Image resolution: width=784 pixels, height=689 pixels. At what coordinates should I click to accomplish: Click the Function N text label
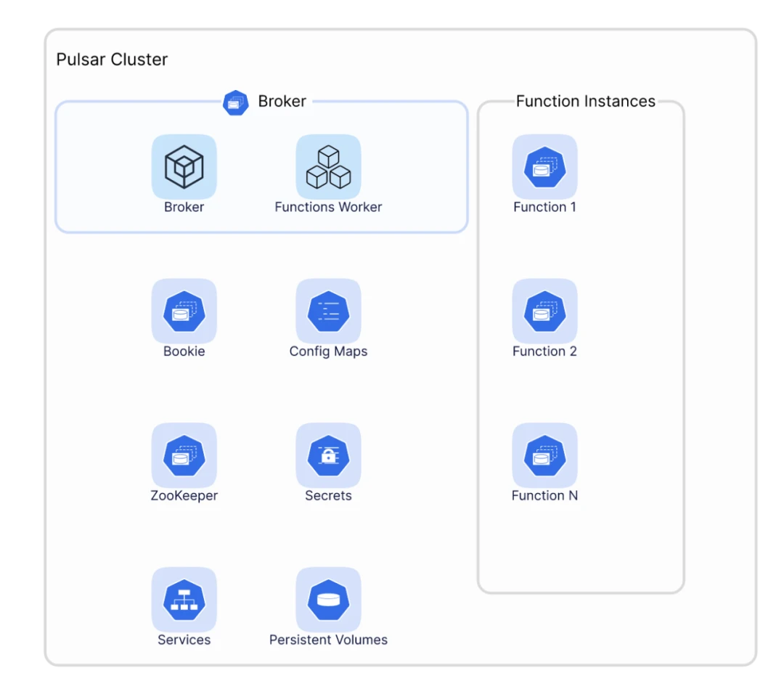[x=544, y=496]
